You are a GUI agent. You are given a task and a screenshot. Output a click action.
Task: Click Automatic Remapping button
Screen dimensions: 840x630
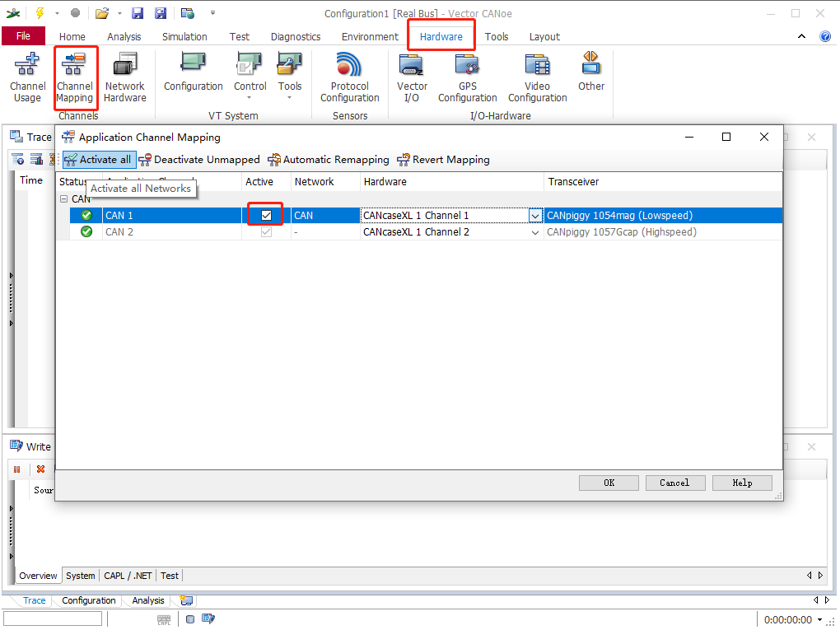329,160
